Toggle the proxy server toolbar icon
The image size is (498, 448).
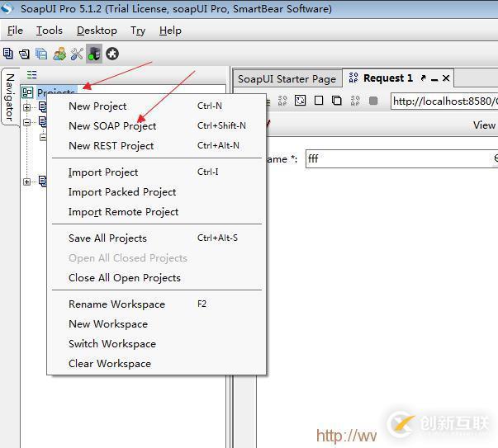(94, 54)
